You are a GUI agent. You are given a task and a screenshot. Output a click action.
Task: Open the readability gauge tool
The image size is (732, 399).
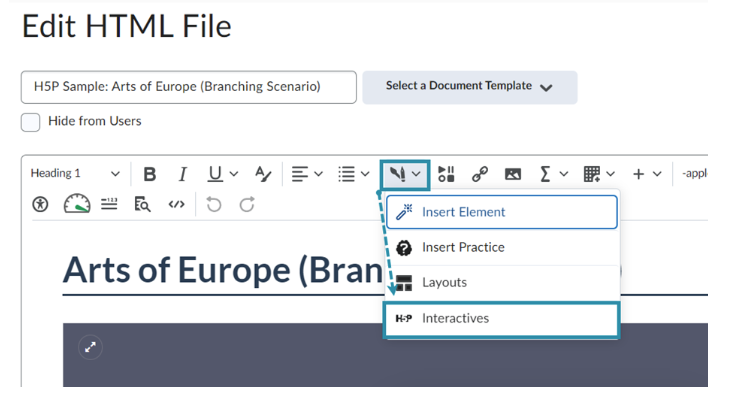[x=77, y=204]
